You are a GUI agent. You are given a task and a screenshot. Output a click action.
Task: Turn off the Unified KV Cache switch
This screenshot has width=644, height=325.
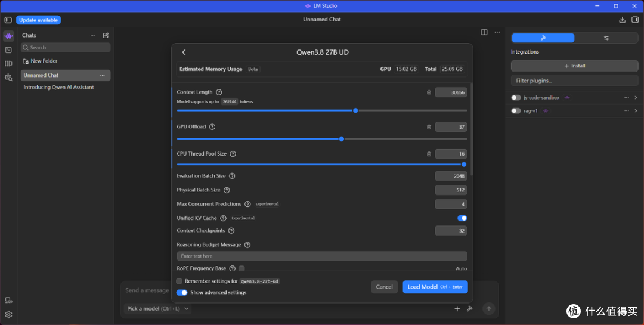click(x=462, y=218)
